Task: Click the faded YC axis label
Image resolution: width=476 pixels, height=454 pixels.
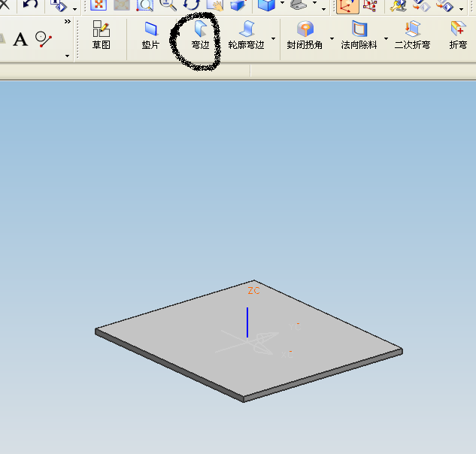Action: pos(295,327)
